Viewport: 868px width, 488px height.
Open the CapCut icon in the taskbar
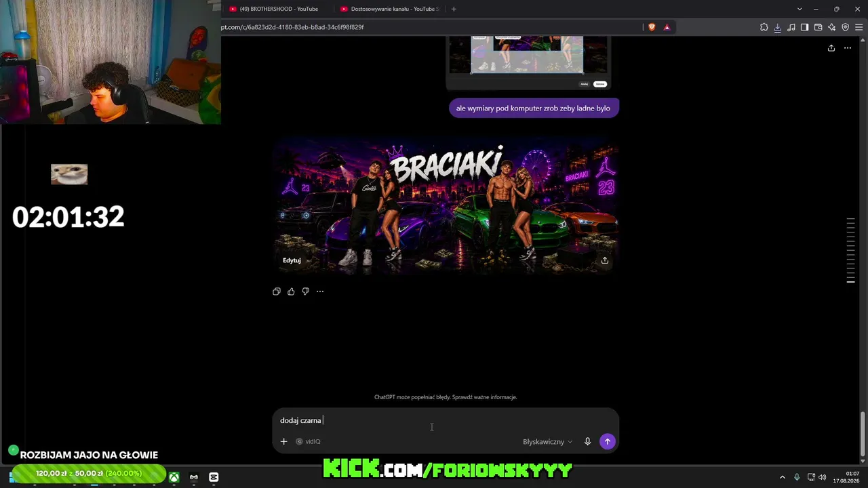pos(214,477)
